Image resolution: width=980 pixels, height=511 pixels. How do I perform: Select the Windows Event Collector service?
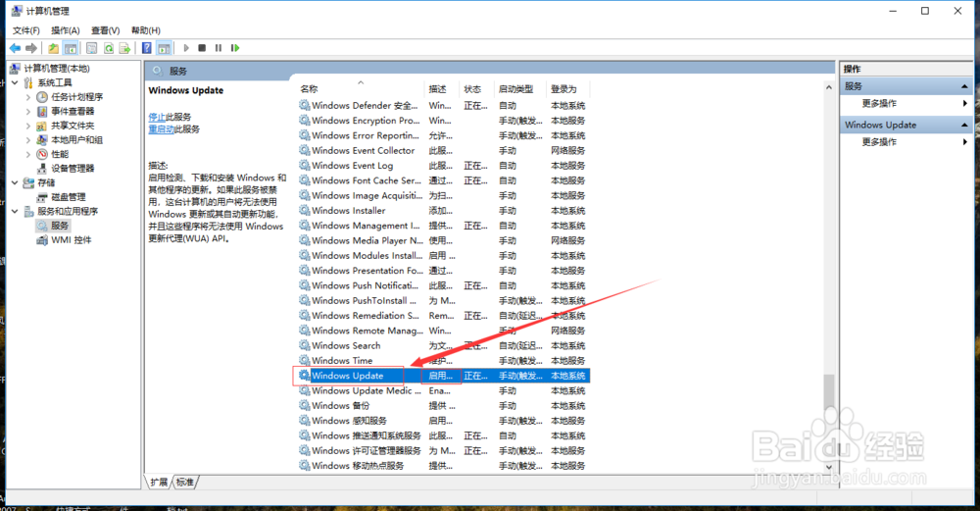tap(443, 151)
